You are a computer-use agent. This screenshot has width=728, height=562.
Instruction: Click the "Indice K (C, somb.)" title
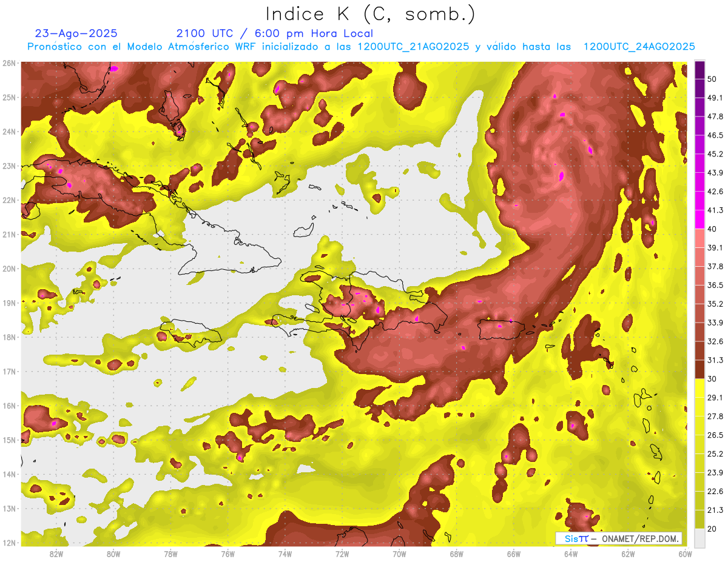pos(371,14)
